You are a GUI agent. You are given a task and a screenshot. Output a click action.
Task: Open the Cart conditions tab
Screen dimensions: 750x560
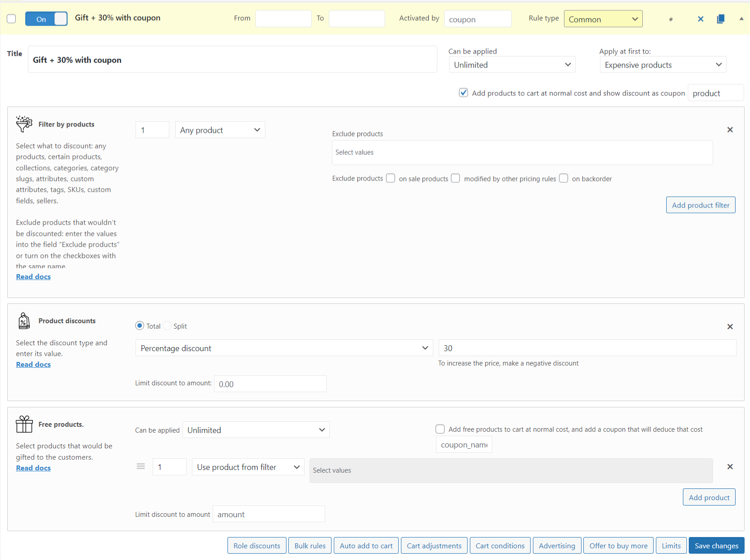[x=500, y=546]
